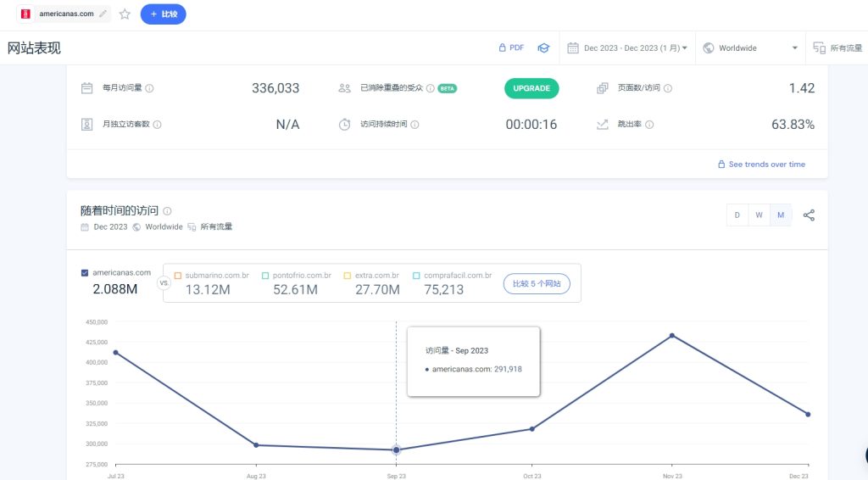
Task: Click the deduplicated audience people icon
Action: pos(344,88)
